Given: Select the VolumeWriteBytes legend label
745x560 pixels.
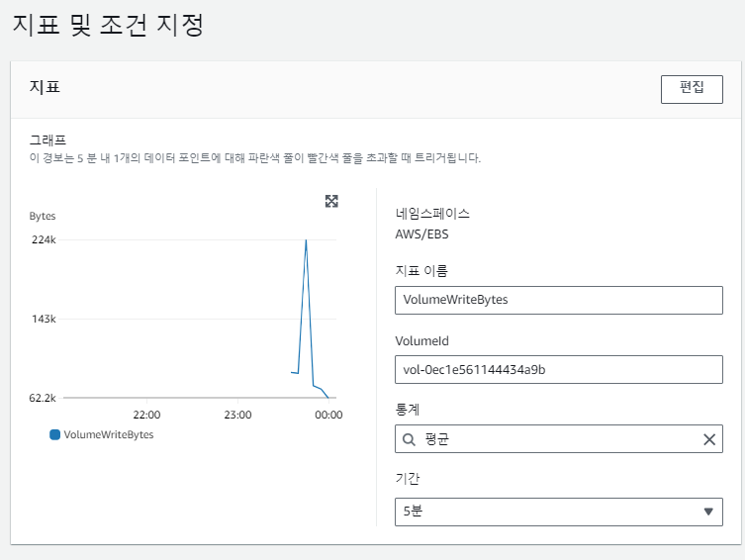Looking at the screenshot, I should pyautogui.click(x=109, y=434).
